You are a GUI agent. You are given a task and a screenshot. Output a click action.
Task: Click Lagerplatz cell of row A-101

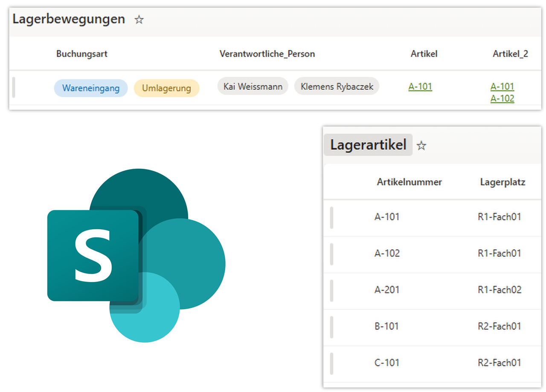tap(500, 217)
